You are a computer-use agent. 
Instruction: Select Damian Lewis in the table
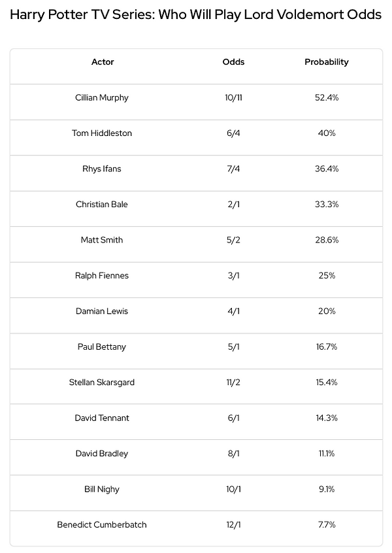[x=102, y=311]
